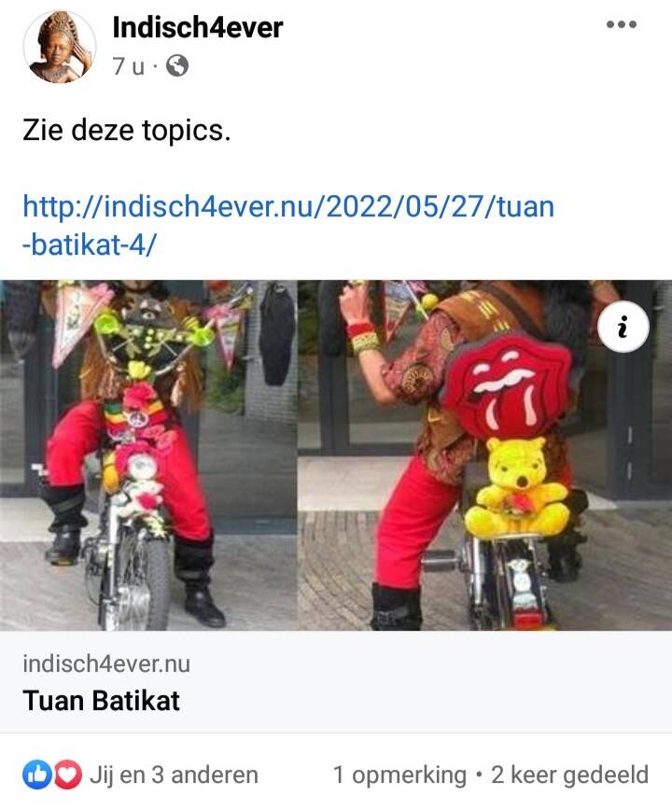672x809 pixels.
Task: Open left photo of decorated motorbike front
Action: 148,455
